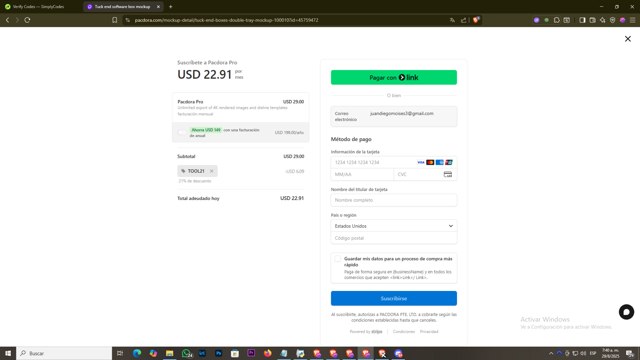Open Windows Start menu

[8, 353]
